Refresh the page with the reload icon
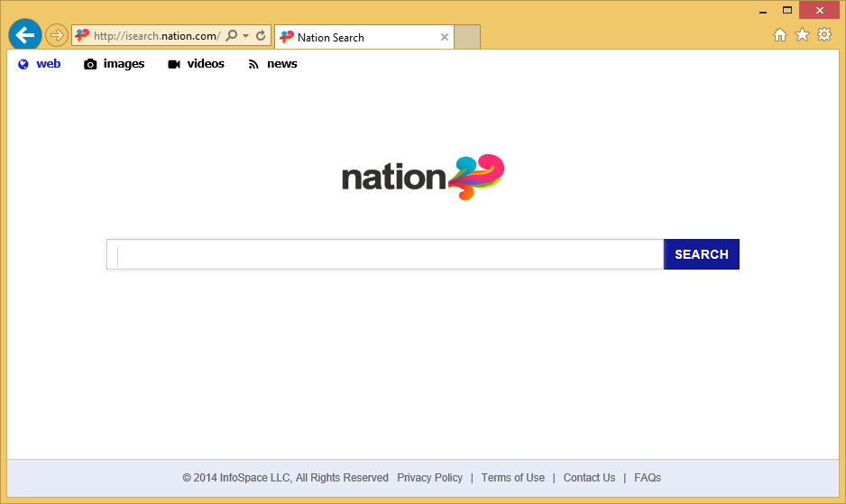 tap(261, 36)
